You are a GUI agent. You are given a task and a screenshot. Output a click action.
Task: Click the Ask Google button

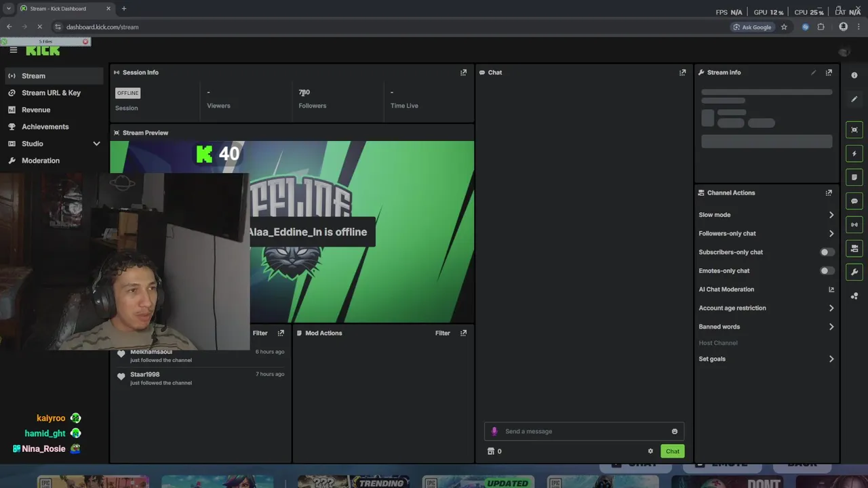tap(752, 27)
